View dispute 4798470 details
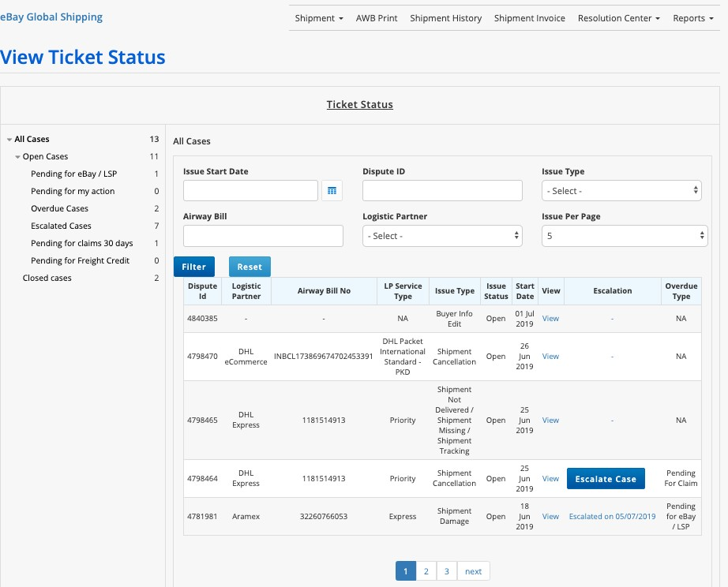Screen dimensions: 728x587 [x=550, y=357]
